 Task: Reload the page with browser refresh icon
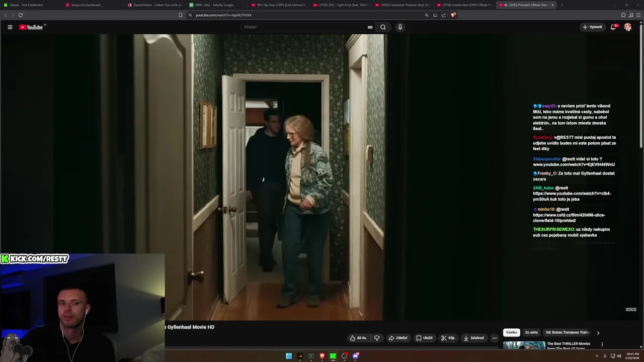(x=21, y=15)
